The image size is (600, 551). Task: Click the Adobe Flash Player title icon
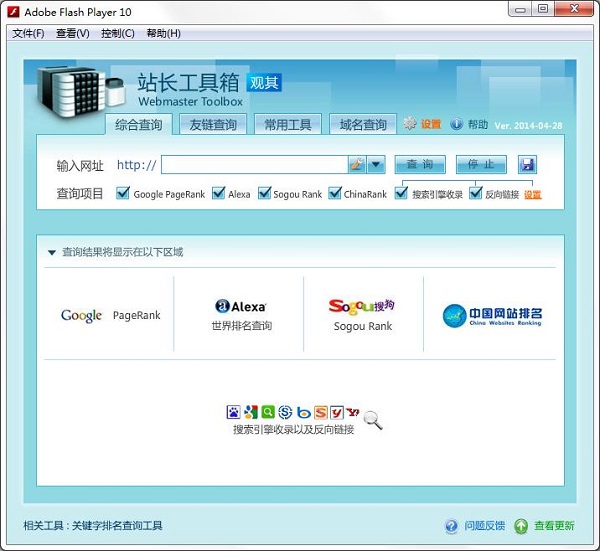(13, 12)
